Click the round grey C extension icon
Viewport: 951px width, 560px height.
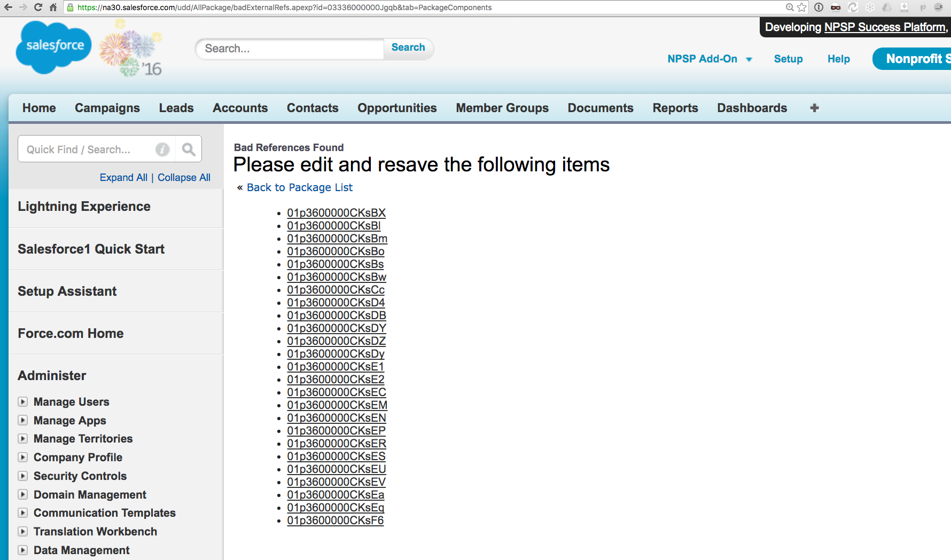[939, 7]
